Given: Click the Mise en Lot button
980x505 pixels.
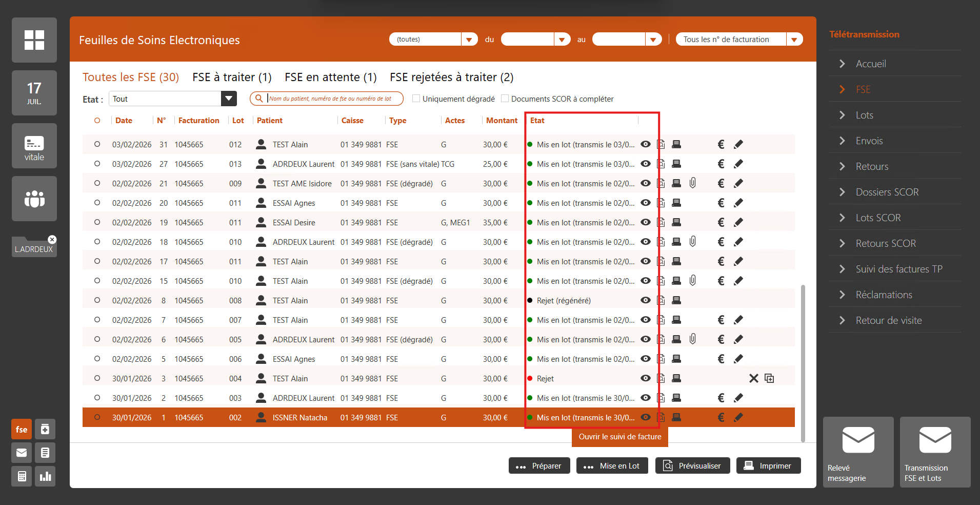Looking at the screenshot, I should pos(612,465).
